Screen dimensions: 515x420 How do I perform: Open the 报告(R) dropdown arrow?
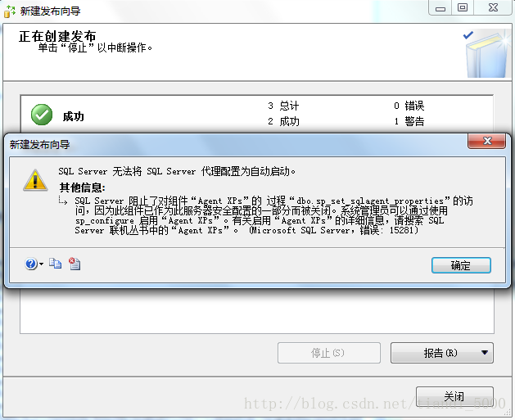[x=485, y=353]
